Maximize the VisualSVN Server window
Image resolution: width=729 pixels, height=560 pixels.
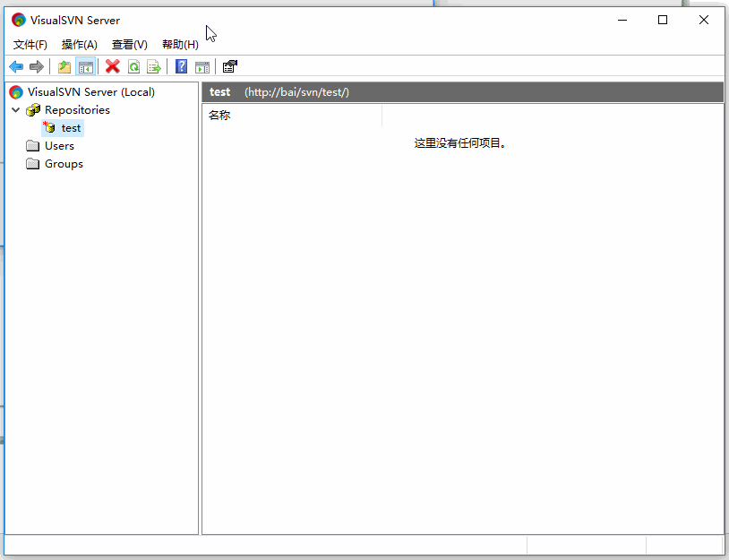[x=663, y=20]
